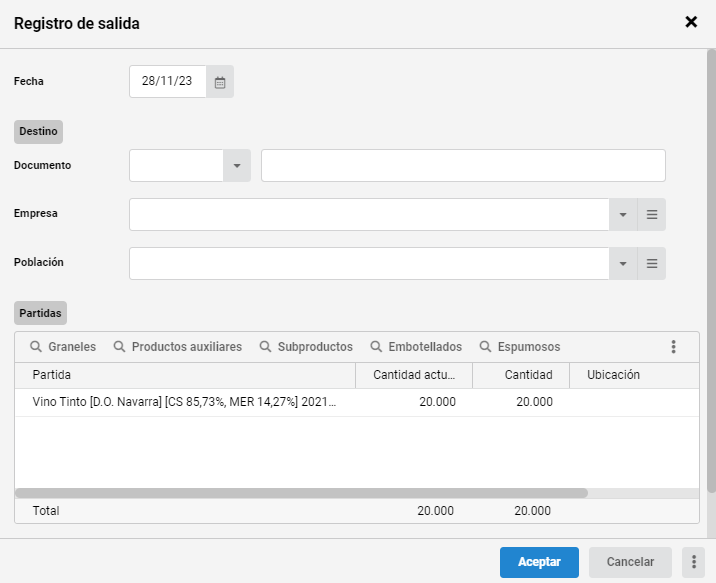This screenshot has height=583, width=716.
Task: Click the Fecha date input field
Action: (x=168, y=82)
